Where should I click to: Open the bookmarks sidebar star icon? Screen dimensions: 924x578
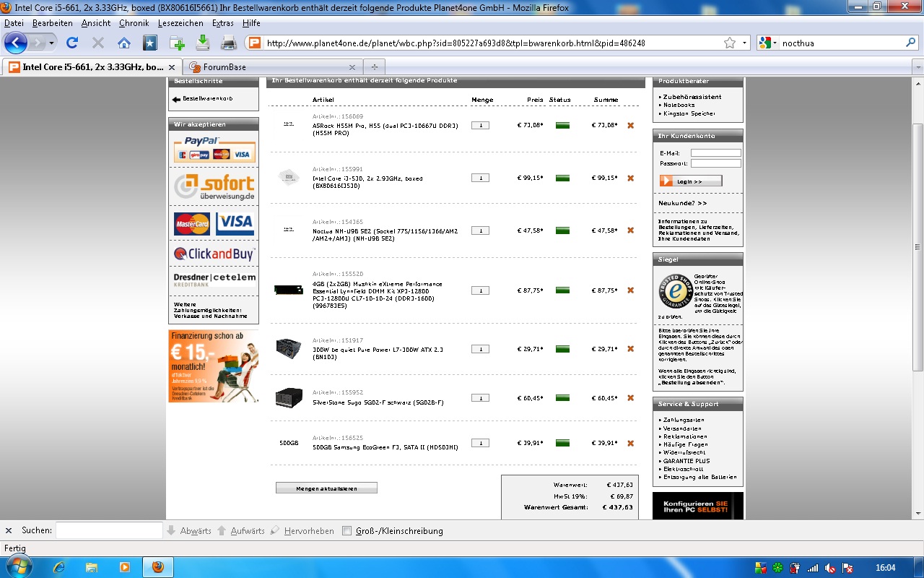(150, 43)
